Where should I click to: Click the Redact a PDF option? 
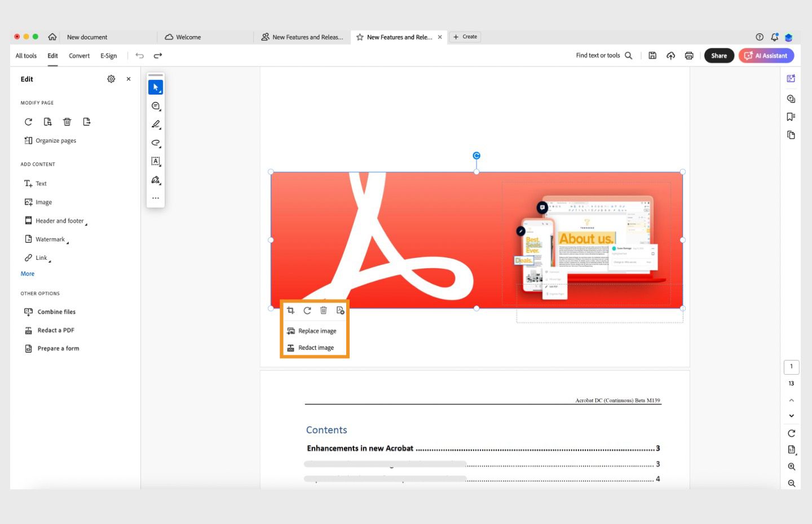[x=56, y=330]
